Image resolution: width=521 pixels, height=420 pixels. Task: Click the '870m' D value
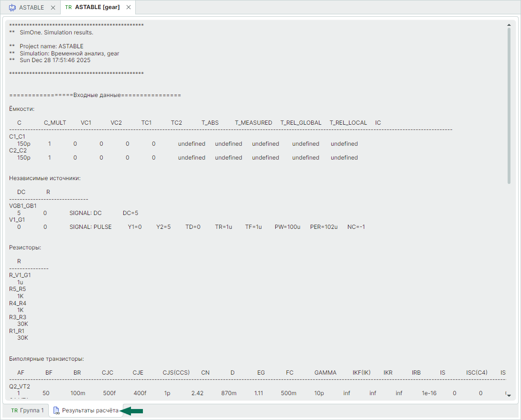click(229, 393)
